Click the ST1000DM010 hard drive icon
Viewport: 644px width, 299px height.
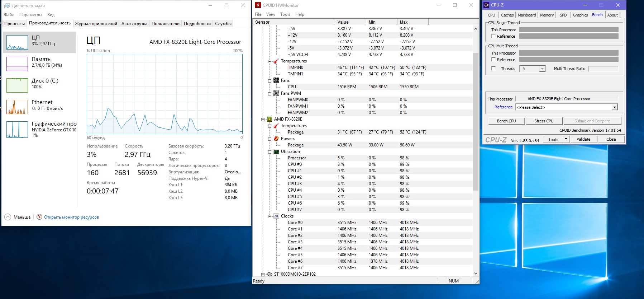click(269, 274)
